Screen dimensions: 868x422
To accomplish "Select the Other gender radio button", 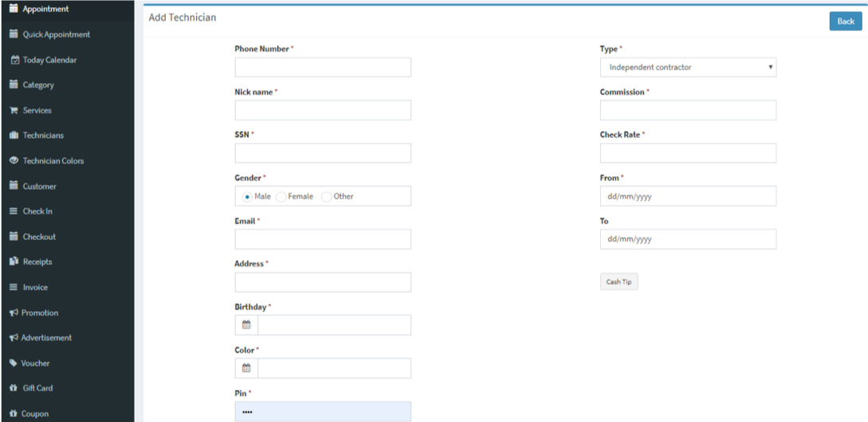I will coord(327,196).
